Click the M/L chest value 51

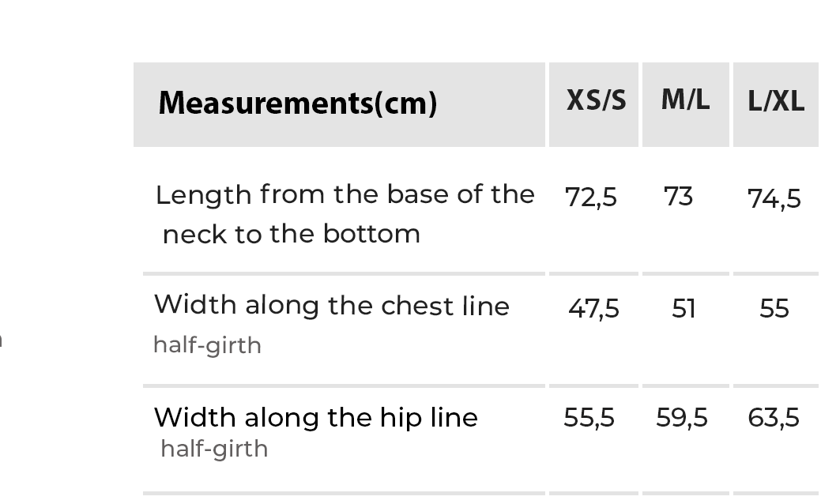coord(684,308)
